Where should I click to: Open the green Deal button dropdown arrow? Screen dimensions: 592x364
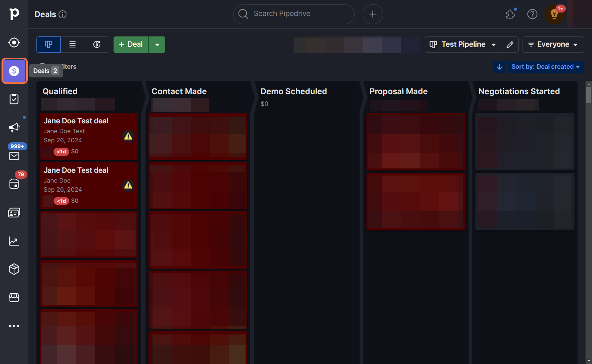(157, 44)
